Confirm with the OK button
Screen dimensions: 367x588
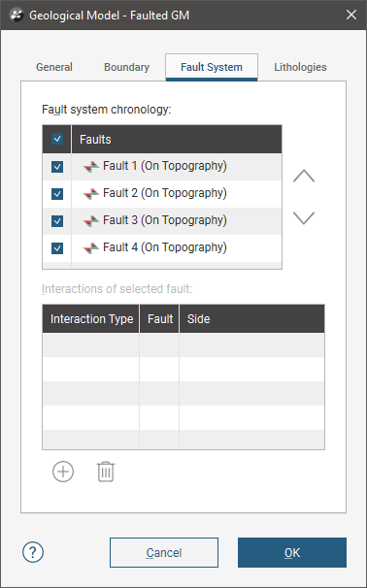(x=292, y=553)
